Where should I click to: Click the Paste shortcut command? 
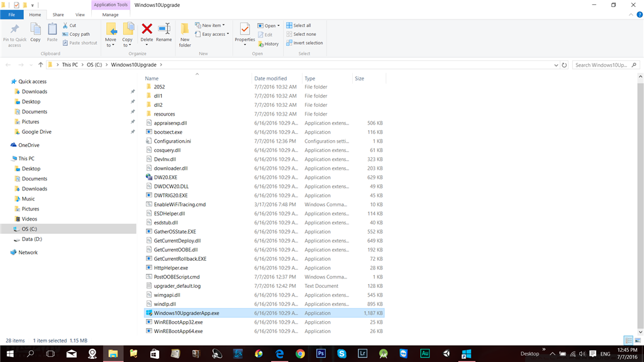[x=80, y=43]
